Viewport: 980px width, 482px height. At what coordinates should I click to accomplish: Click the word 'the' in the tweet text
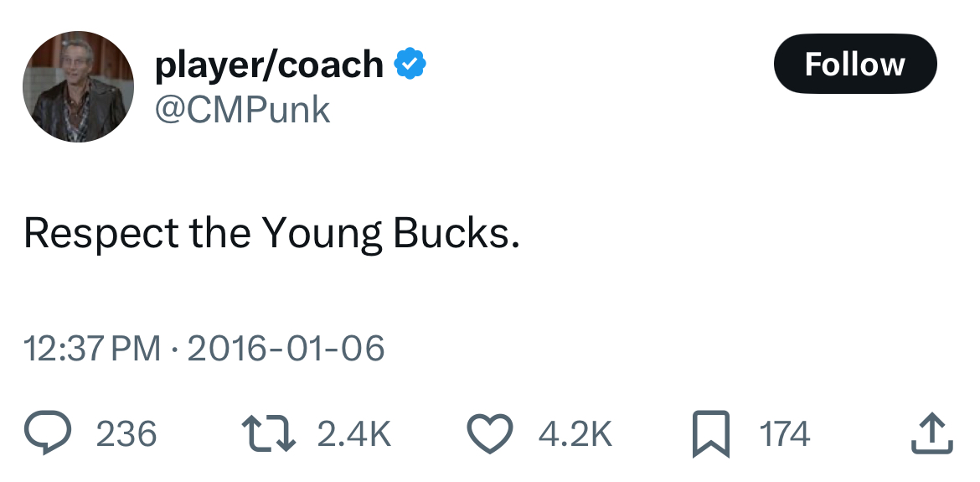click(220, 234)
